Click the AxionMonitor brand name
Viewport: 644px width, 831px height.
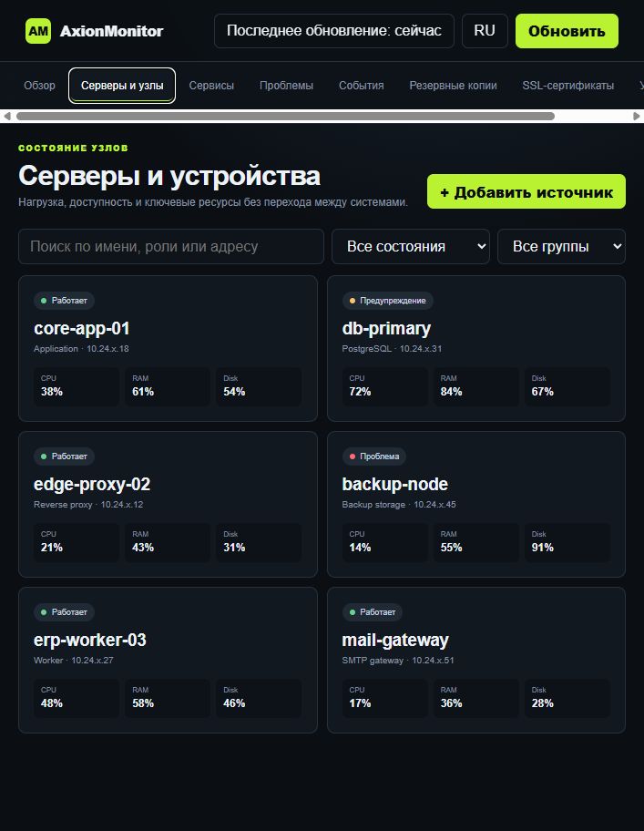point(112,31)
